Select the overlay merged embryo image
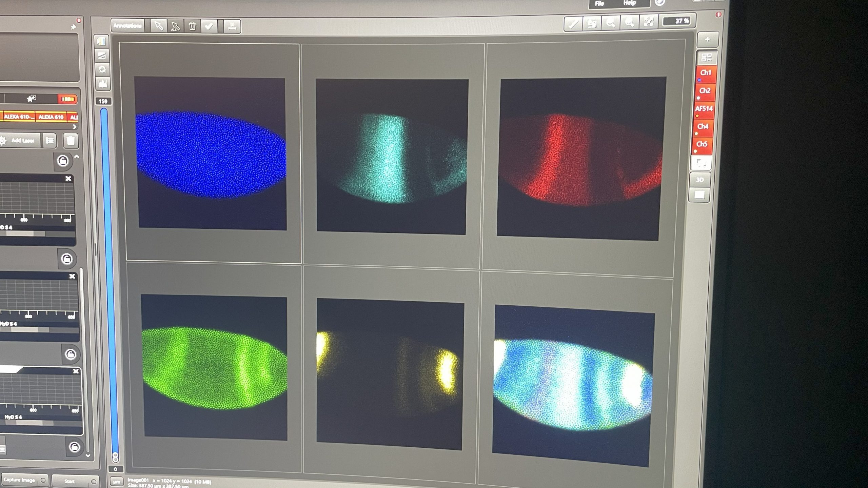This screenshot has width=868, height=488. click(x=573, y=385)
